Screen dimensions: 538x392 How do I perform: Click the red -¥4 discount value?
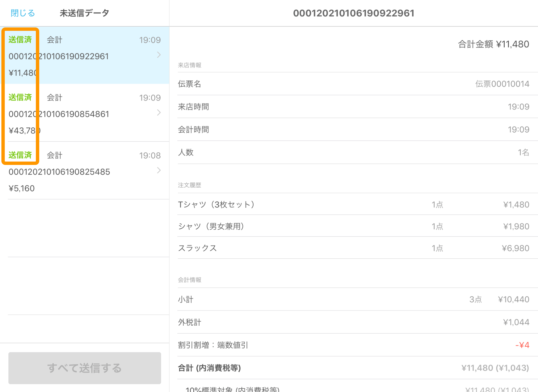[522, 345]
